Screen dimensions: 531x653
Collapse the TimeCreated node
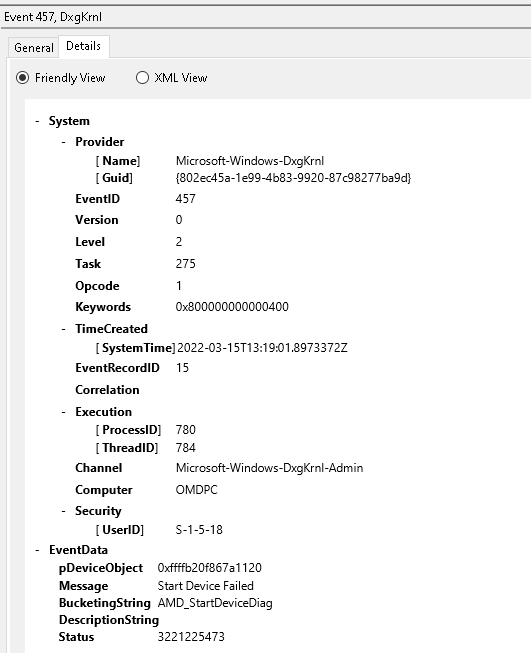(63, 329)
